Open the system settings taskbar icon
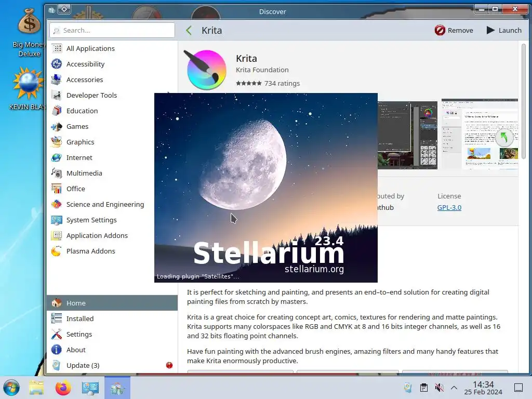Viewport: 532px width, 399px height. pos(90,388)
